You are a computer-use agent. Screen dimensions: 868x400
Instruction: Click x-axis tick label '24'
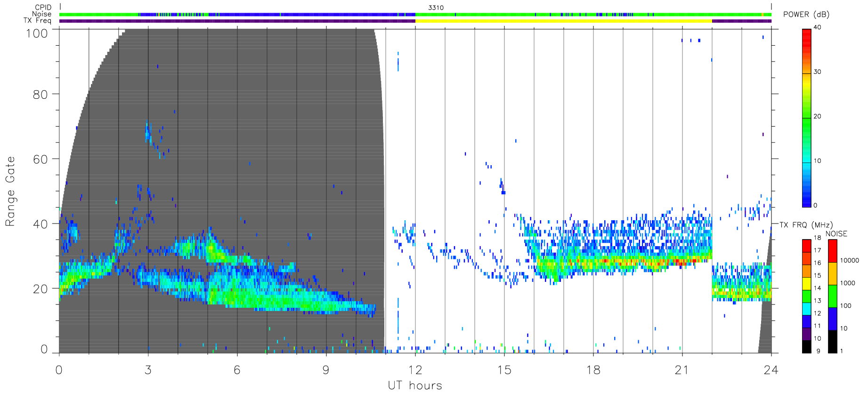(x=771, y=370)
